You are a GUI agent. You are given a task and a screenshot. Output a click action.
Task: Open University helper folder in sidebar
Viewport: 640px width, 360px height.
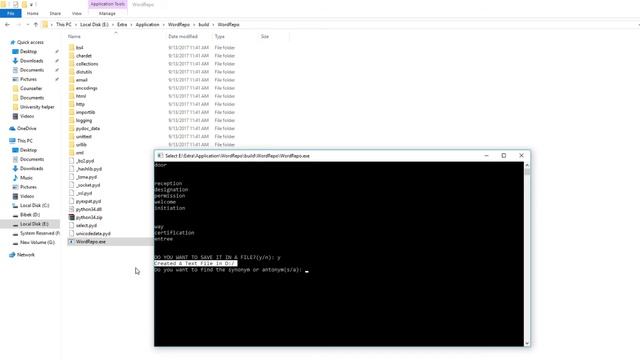click(x=37, y=107)
